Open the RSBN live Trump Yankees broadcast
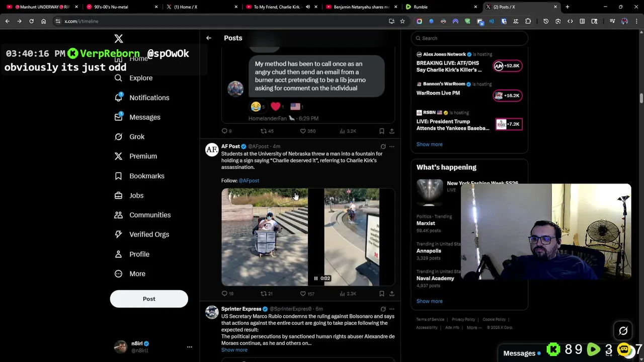This screenshot has height=362, width=644. (x=469, y=121)
